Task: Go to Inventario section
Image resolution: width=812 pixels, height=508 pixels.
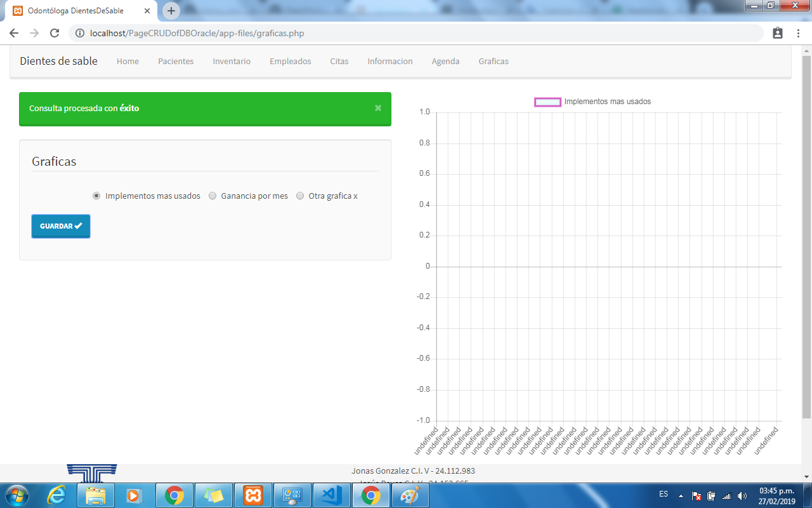Action: coord(232,62)
